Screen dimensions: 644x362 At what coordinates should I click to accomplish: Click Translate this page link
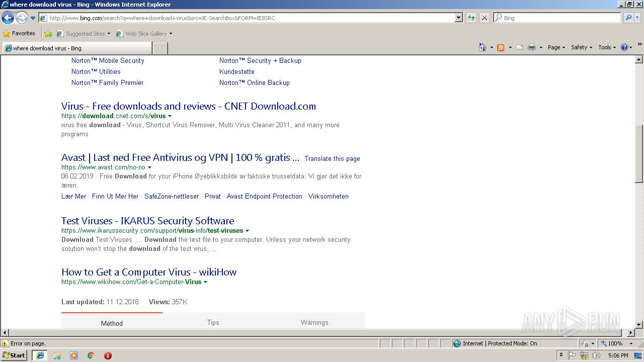point(333,158)
